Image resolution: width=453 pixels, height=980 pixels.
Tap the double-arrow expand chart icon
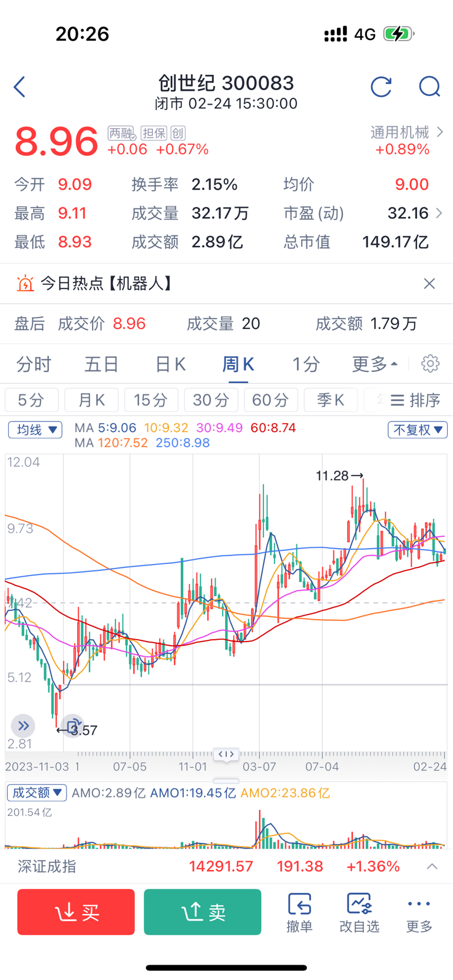pyautogui.click(x=23, y=726)
